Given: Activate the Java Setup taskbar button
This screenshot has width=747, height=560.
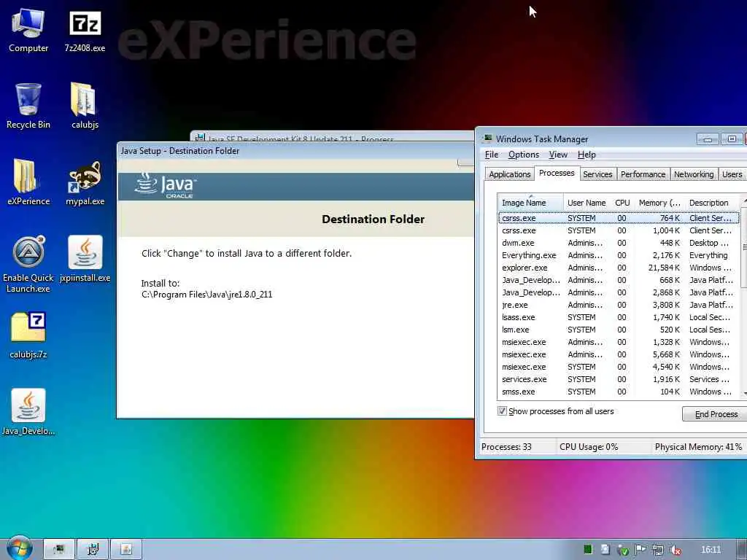Looking at the screenshot, I should 126,549.
